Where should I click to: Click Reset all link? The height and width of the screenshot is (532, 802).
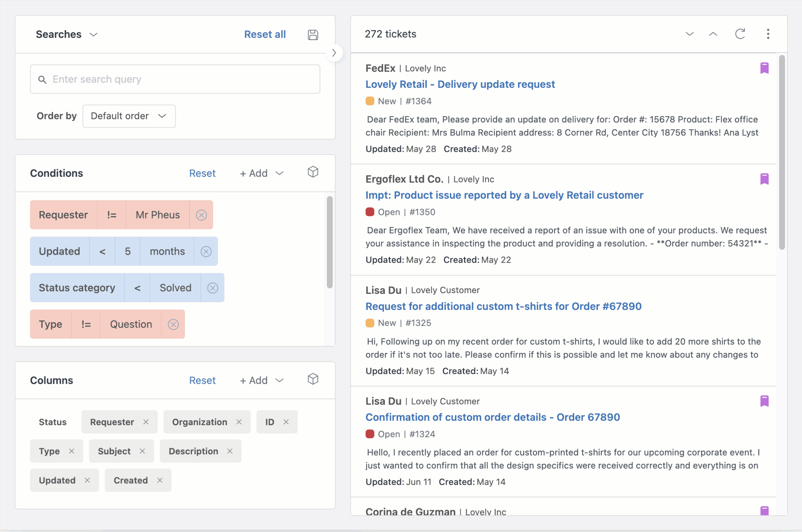click(265, 34)
